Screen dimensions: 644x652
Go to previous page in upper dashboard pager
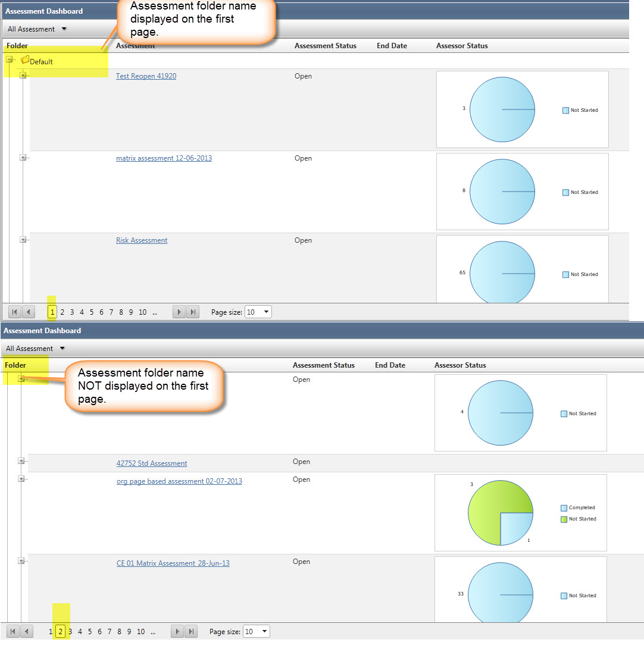click(29, 312)
